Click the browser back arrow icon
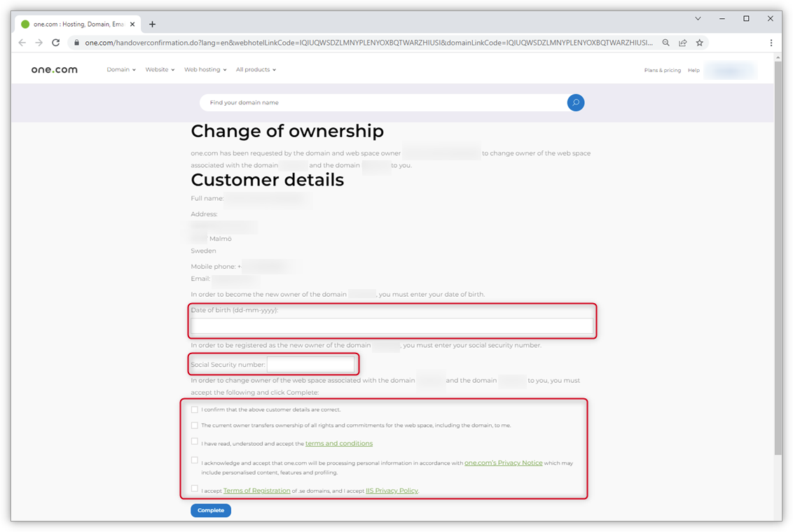The image size is (793, 532). 22,42
